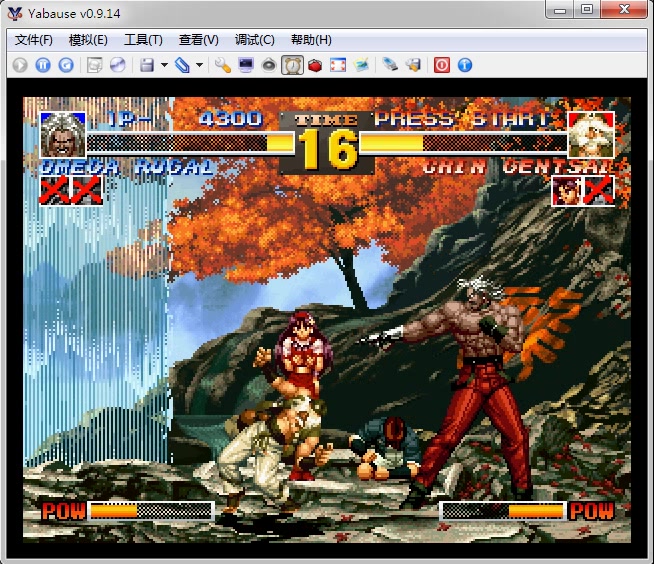The height and width of the screenshot is (564, 654).
Task: Click the pencil-shaped toolbar icon
Action: [x=390, y=64]
